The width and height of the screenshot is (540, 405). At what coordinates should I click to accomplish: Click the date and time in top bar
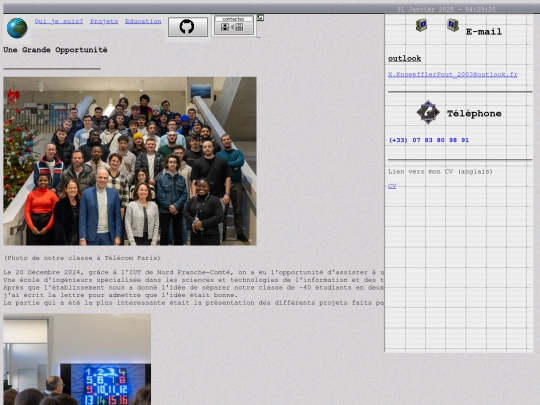click(x=446, y=10)
